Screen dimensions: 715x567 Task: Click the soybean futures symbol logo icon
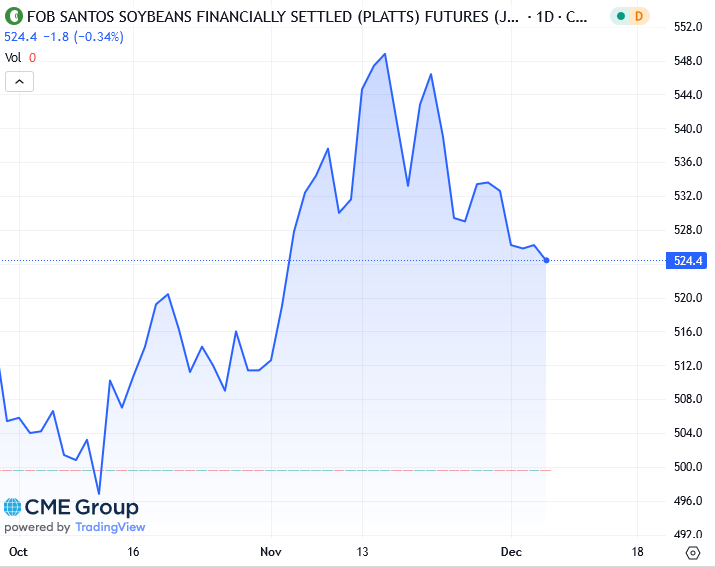coord(13,16)
